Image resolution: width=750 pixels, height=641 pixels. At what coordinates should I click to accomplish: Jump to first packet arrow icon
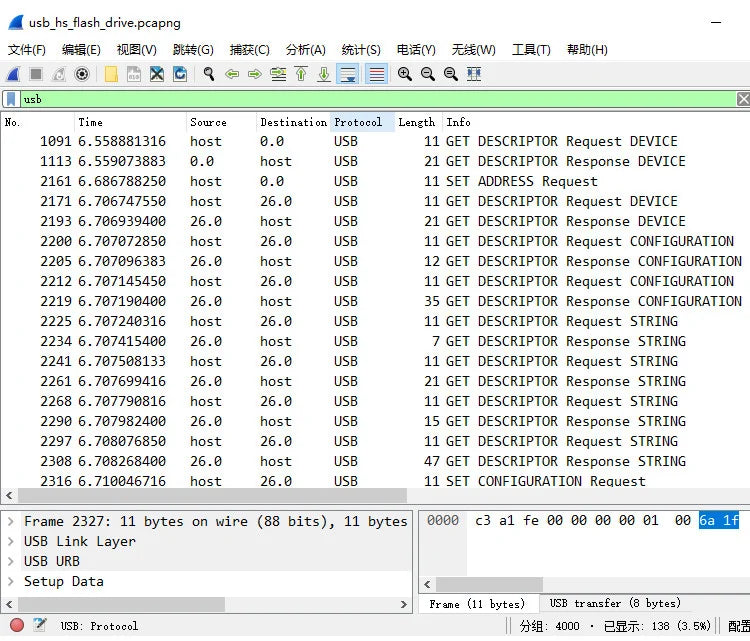pos(301,74)
